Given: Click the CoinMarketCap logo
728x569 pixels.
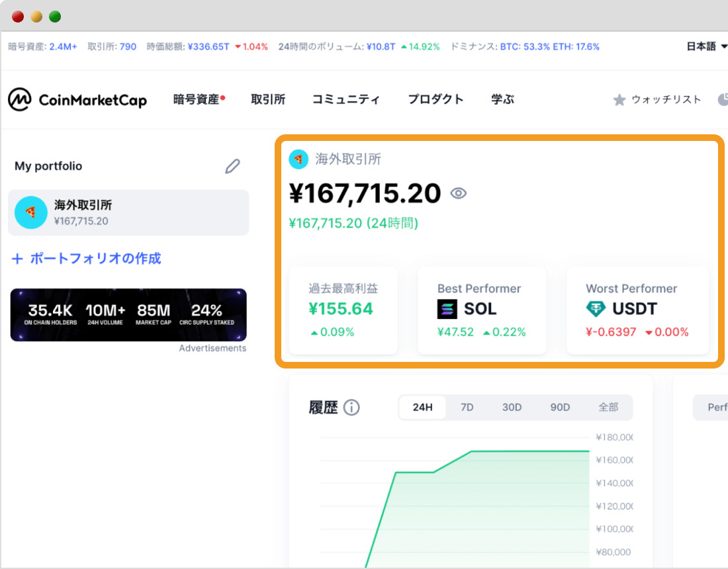Looking at the screenshot, I should pos(77,99).
